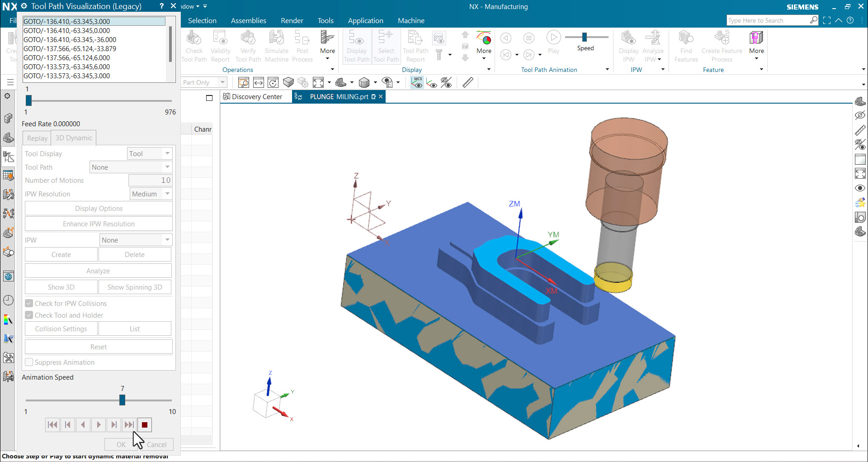Uncheck Check Tool and Holder

(29, 315)
